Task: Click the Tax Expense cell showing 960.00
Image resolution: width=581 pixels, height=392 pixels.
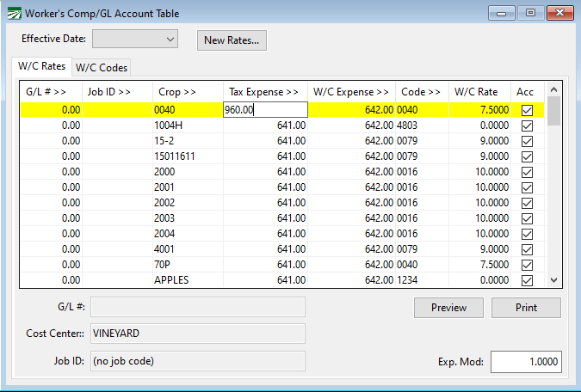Action: [x=264, y=110]
